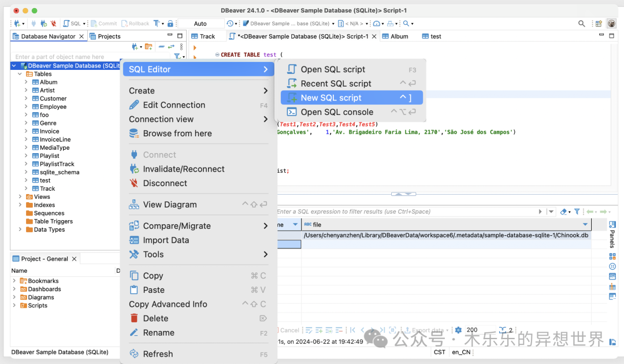Image resolution: width=624 pixels, height=364 pixels.
Task: Expand the Indexes folder node
Action: (20, 205)
